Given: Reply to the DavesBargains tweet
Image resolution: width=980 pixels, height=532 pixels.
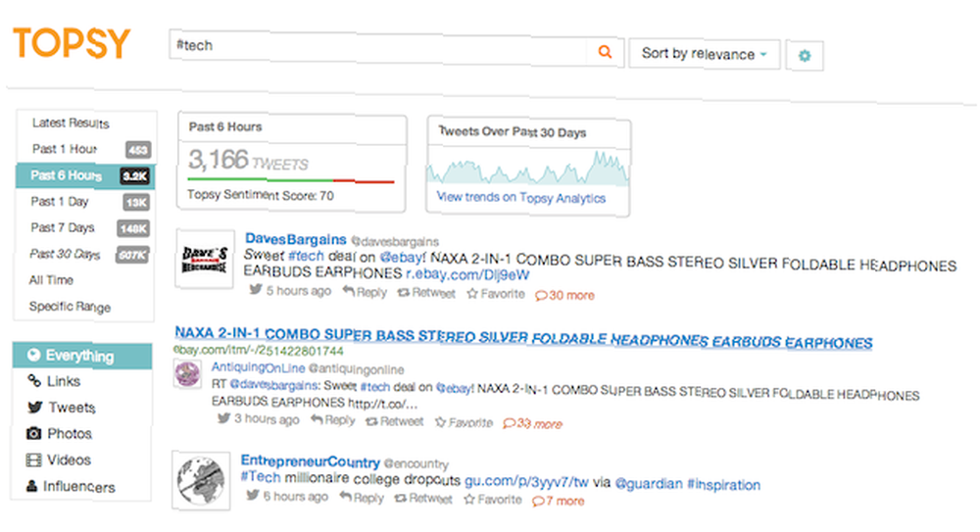Looking at the screenshot, I should [x=365, y=292].
